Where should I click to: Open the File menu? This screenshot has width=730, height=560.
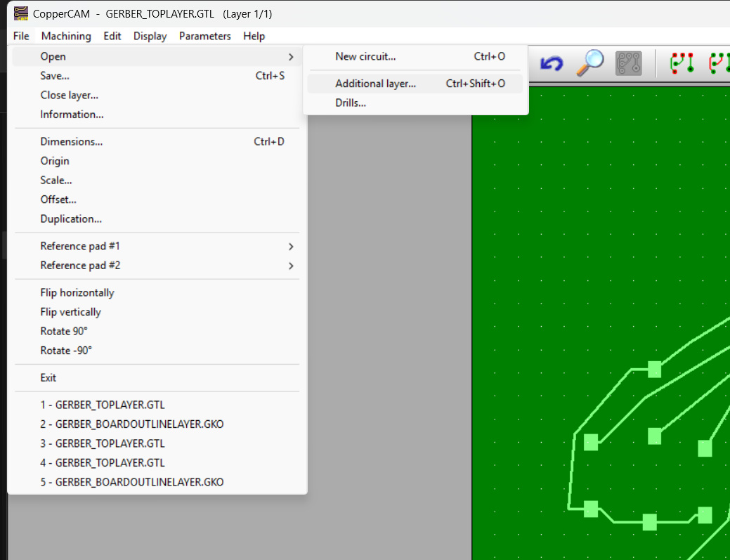[21, 36]
